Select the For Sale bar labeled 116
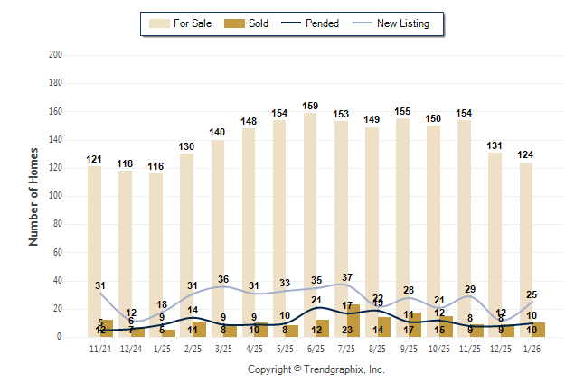The height and width of the screenshot is (392, 584). (x=155, y=254)
